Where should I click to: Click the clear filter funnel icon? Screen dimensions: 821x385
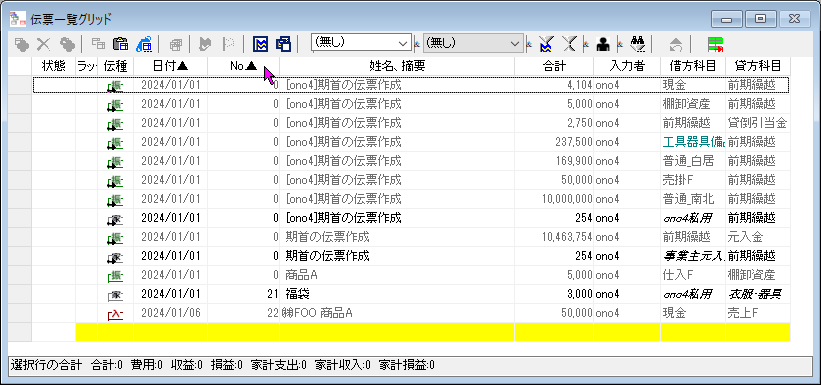569,44
